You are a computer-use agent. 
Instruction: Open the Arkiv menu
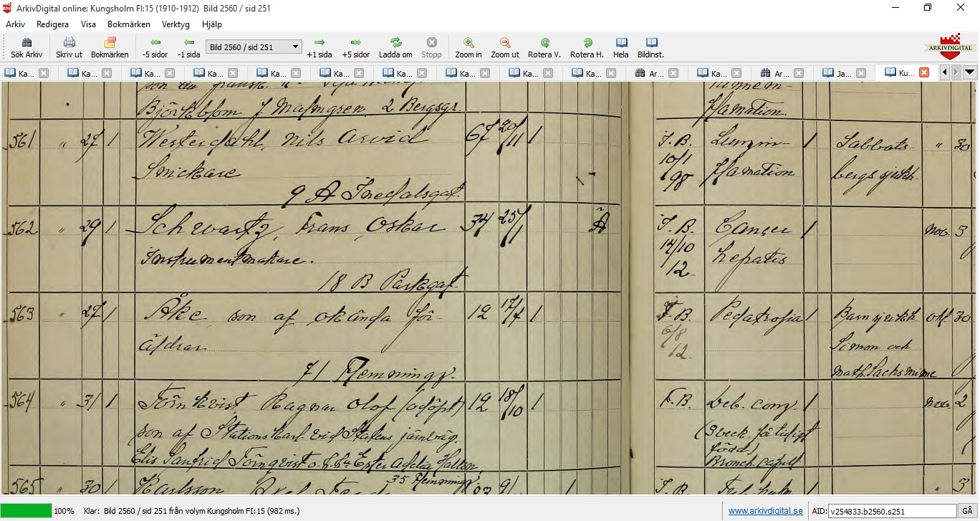click(x=15, y=24)
